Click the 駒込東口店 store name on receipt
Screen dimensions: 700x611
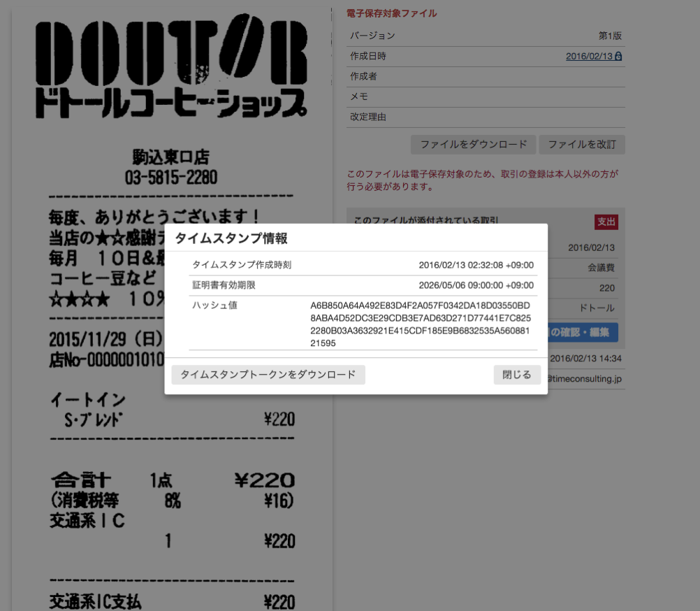point(171,157)
